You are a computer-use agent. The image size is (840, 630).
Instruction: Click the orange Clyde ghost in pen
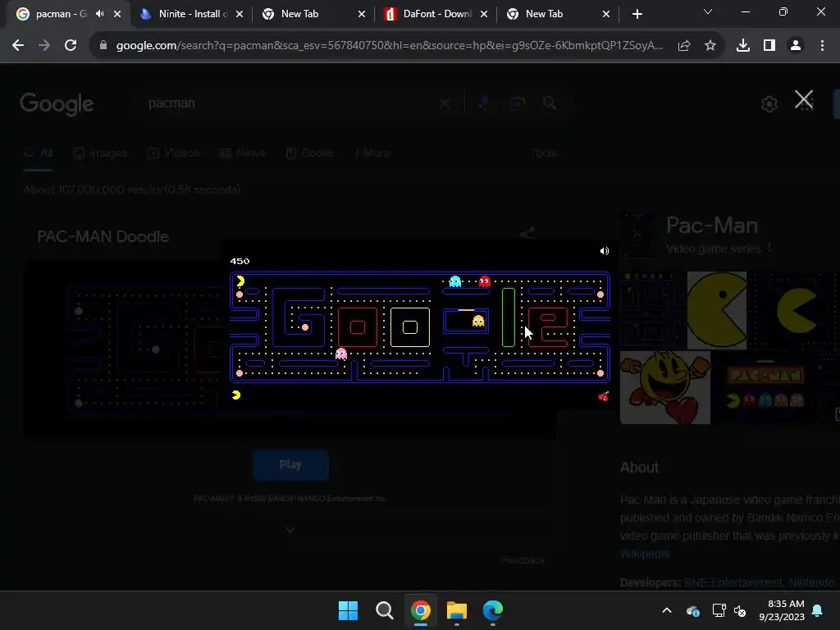coord(478,321)
